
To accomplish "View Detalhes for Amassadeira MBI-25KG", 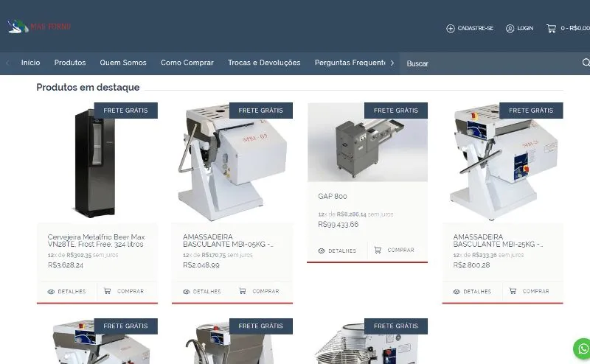I will coord(472,292).
